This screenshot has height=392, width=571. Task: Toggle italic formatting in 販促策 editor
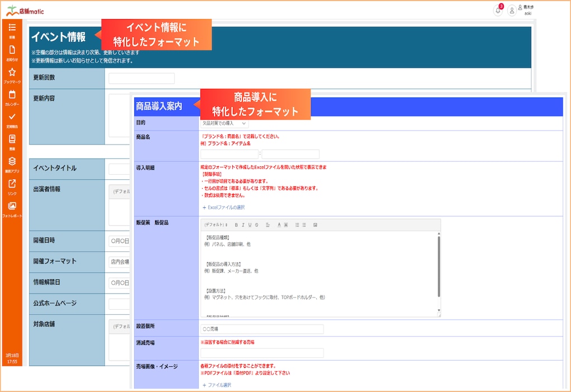click(x=243, y=225)
